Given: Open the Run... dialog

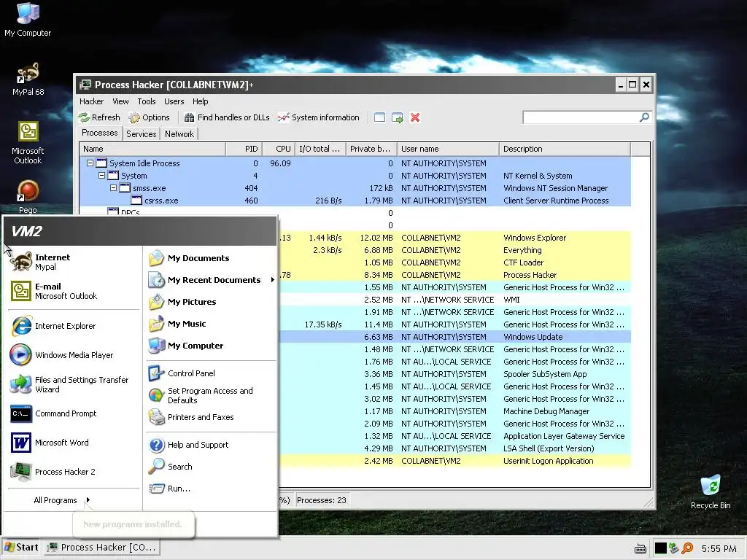Looking at the screenshot, I should (x=211, y=489).
